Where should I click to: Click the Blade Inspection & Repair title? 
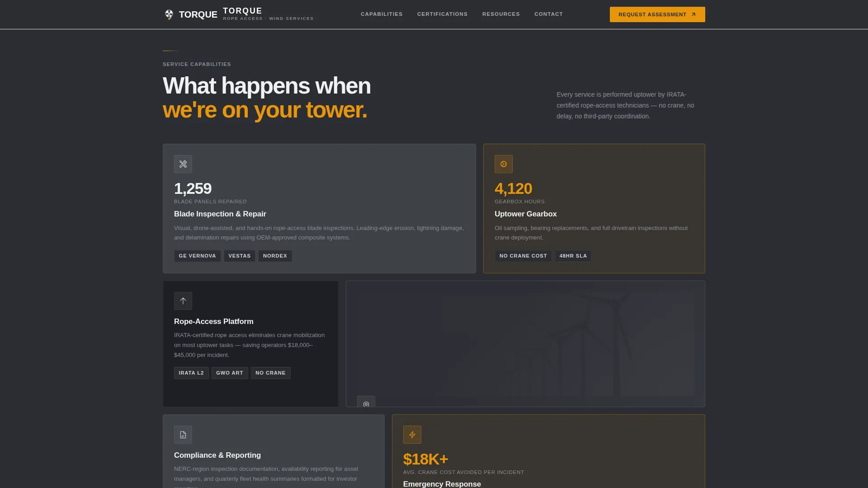[x=220, y=214]
